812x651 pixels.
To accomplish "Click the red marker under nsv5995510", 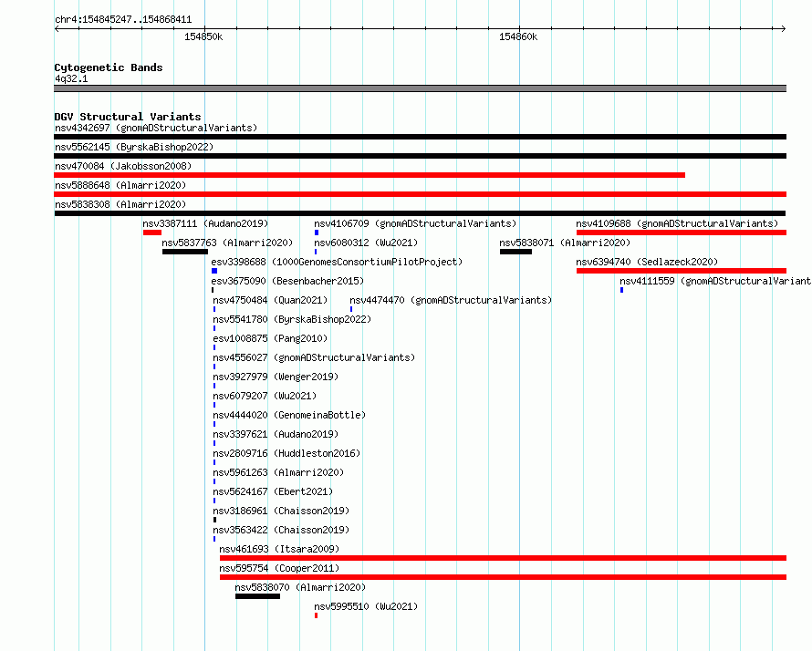I will point(316,615).
